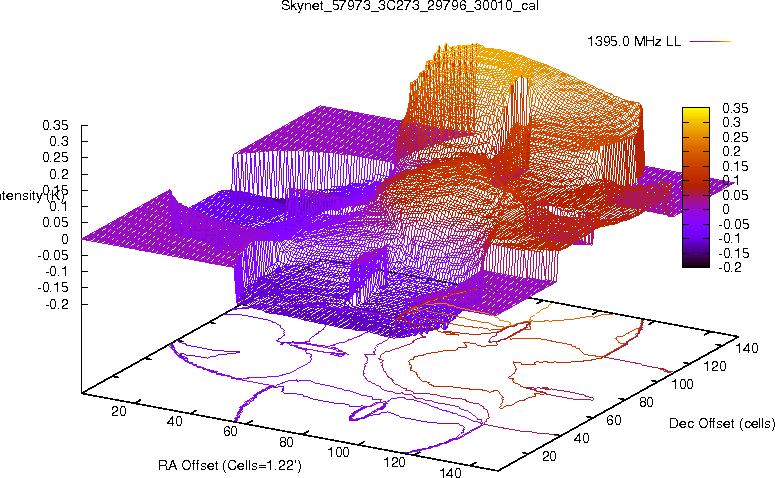775x478 pixels.
Task: Click the -0.2 label on the color bar
Action: [x=730, y=268]
